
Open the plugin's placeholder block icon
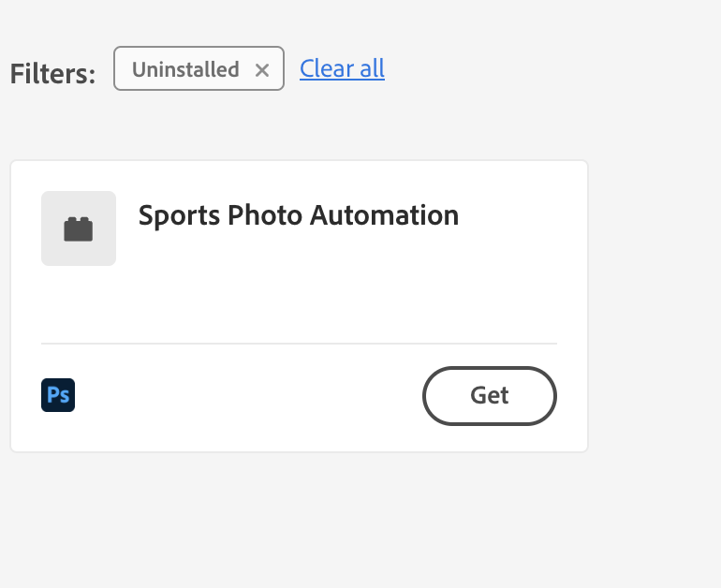tap(79, 228)
